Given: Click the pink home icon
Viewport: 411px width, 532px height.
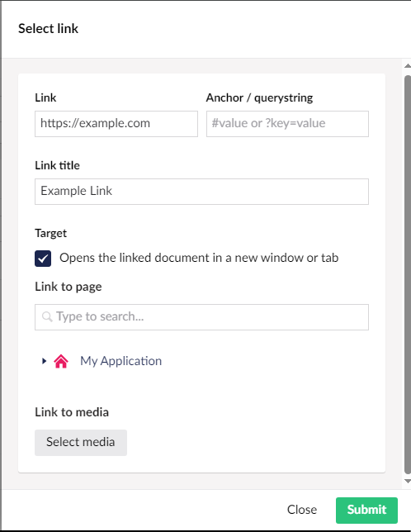Looking at the screenshot, I should coord(61,361).
